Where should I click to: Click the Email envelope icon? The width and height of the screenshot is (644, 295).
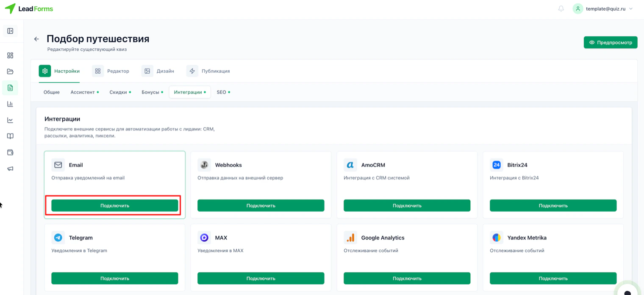pos(58,165)
